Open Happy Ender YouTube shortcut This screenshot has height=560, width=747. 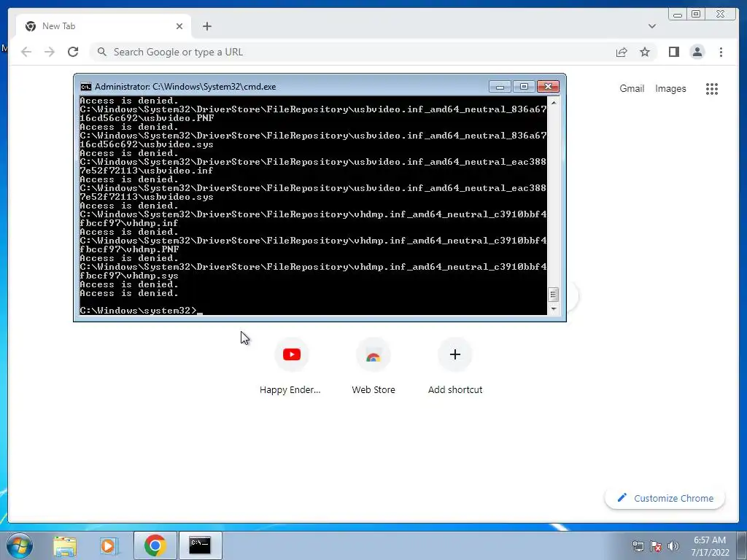(291, 367)
